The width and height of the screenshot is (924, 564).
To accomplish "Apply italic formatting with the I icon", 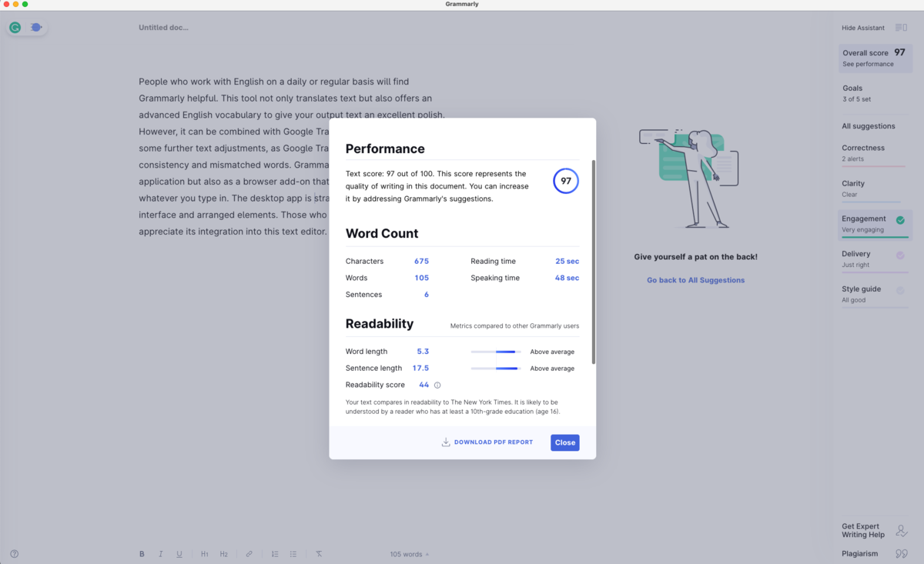I will (x=161, y=554).
